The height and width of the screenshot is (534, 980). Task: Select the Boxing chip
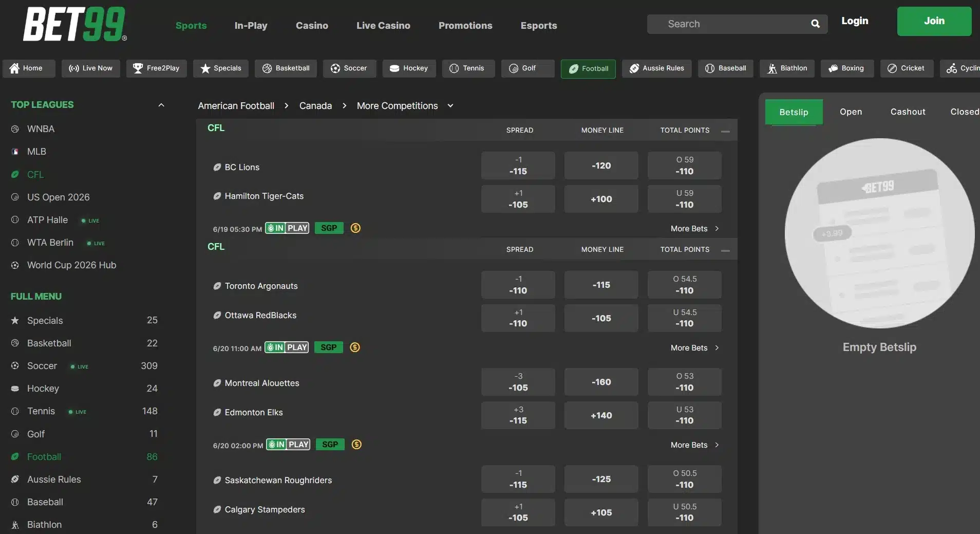[x=847, y=68]
